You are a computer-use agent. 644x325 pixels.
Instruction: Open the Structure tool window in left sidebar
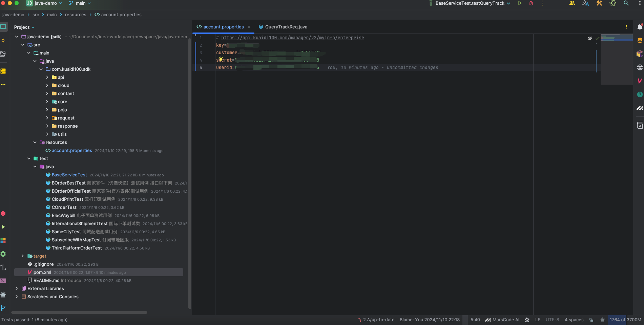pyautogui.click(x=3, y=71)
